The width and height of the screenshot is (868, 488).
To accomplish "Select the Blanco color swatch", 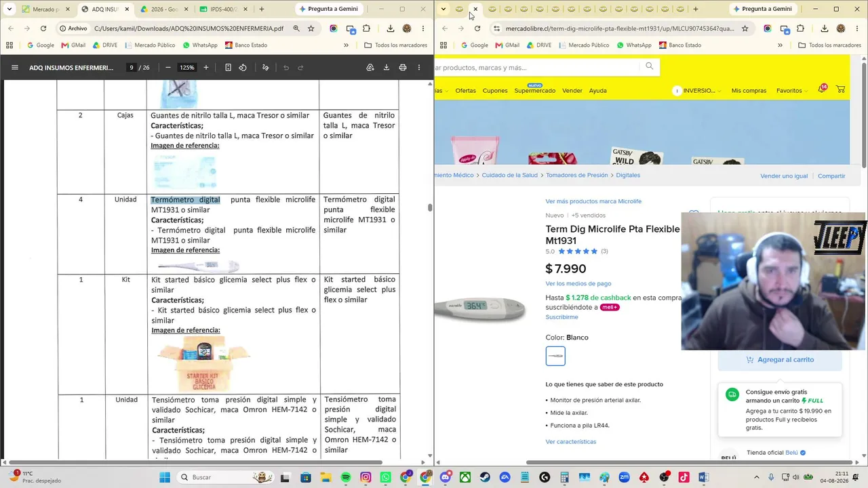I will (555, 356).
